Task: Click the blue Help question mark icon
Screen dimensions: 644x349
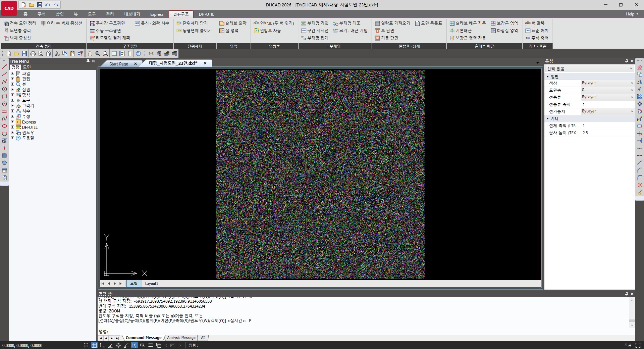Action: click(x=138, y=54)
